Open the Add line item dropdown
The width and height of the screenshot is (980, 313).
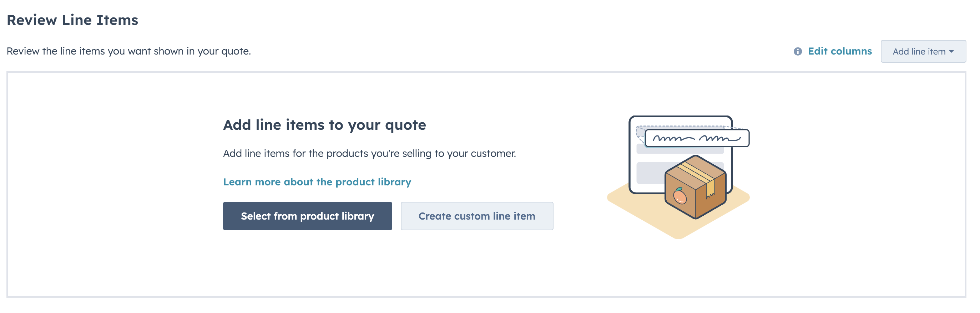(x=923, y=51)
